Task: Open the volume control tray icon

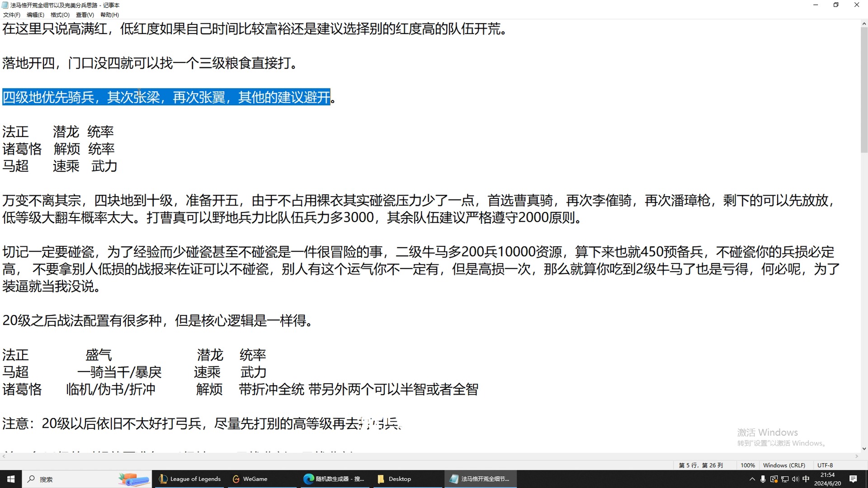Action: (x=795, y=479)
